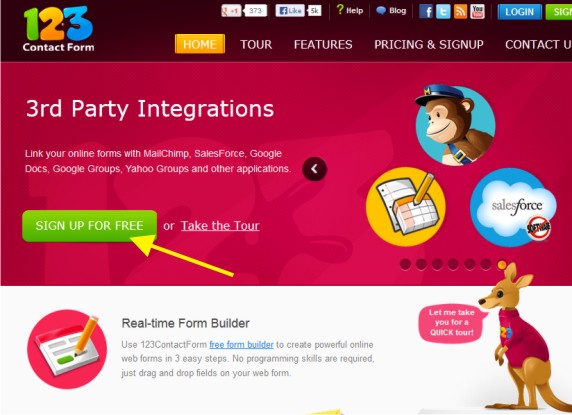Click the Facebook Like button
Screen dimensions: 572x415
point(290,11)
